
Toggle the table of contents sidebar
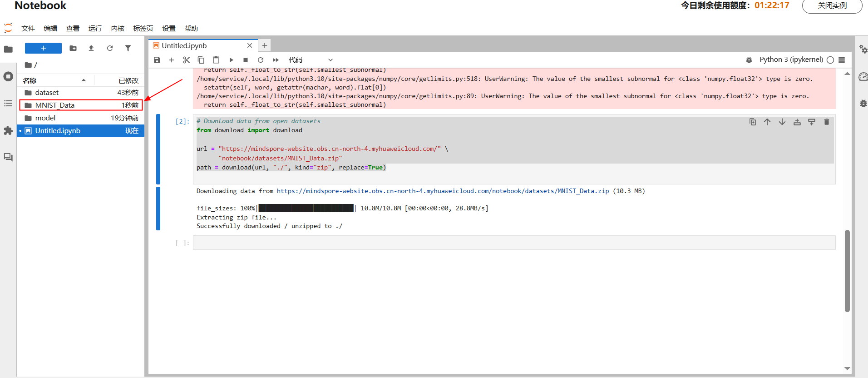coord(8,104)
